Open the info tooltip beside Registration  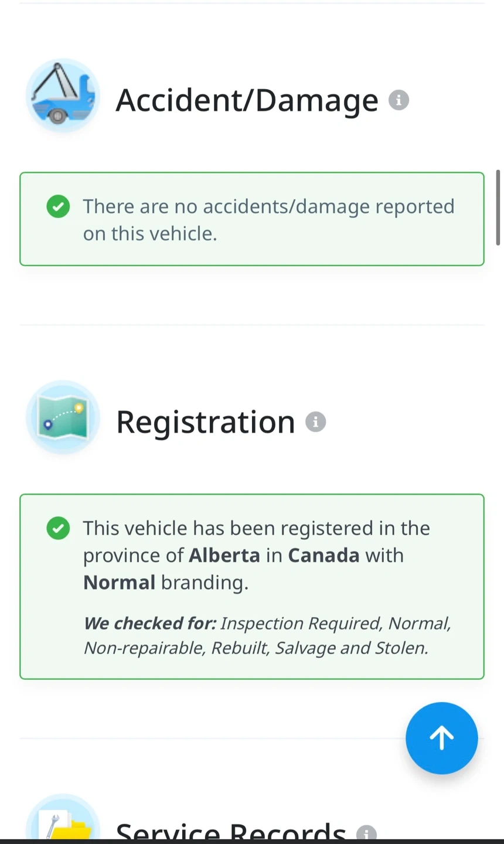[x=315, y=422]
